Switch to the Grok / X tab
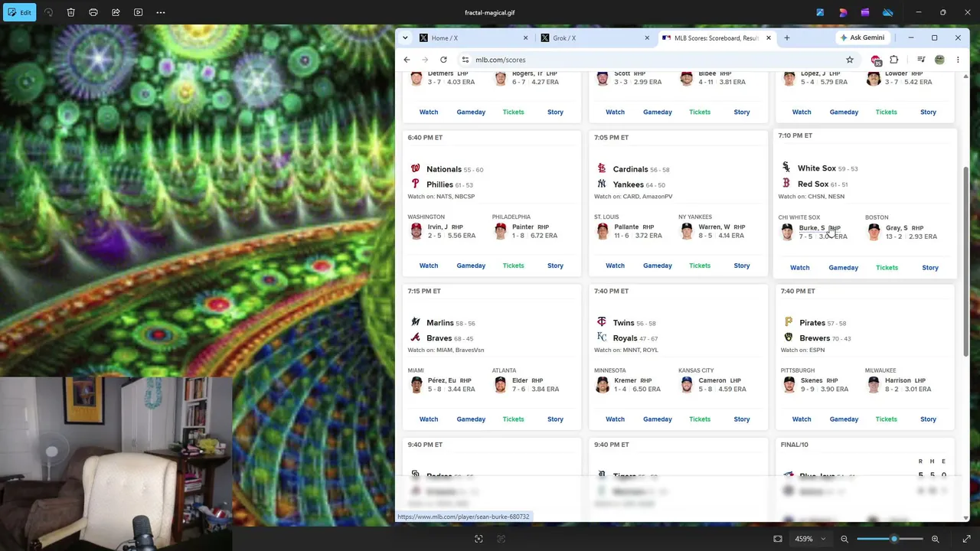 tap(595, 37)
